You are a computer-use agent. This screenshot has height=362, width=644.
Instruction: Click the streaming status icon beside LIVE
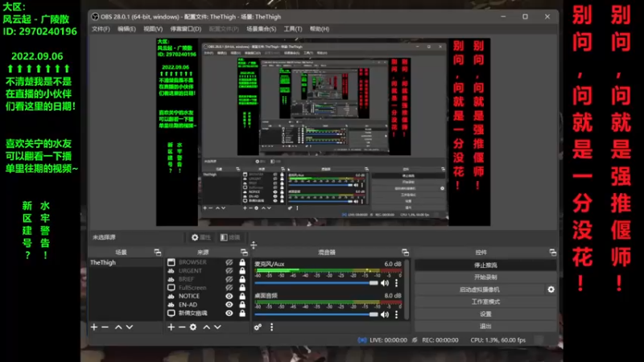tap(361, 339)
